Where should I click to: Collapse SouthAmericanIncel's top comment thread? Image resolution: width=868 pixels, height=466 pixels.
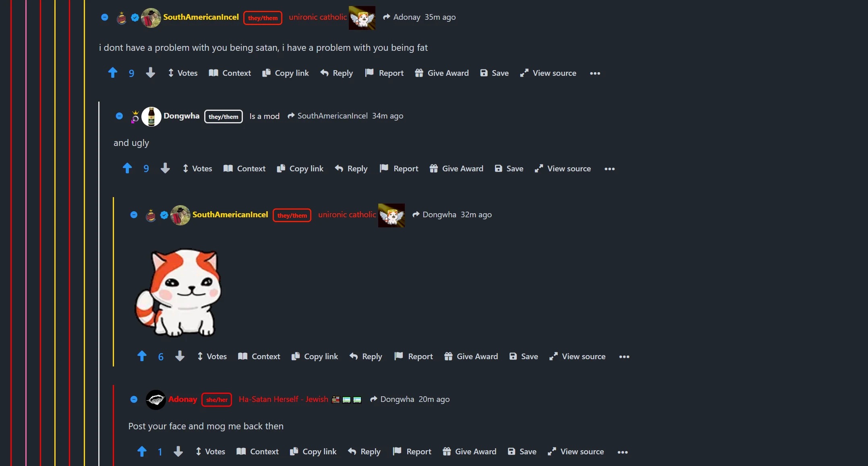coord(105,17)
